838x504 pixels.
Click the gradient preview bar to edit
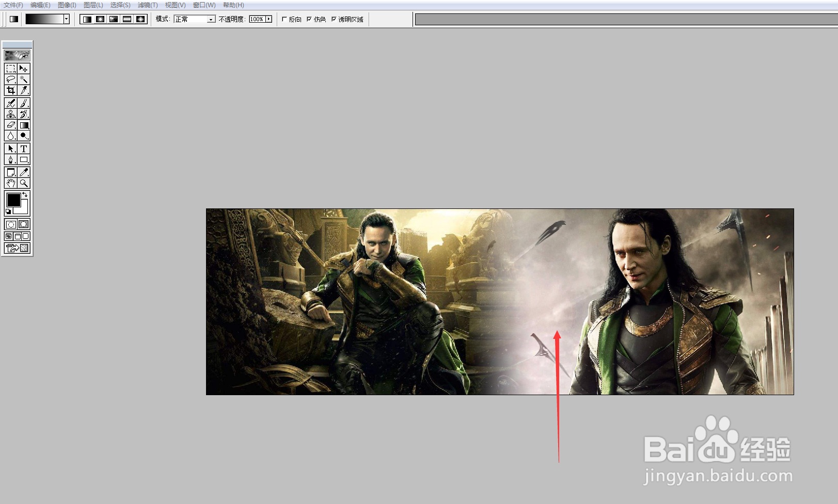44,19
